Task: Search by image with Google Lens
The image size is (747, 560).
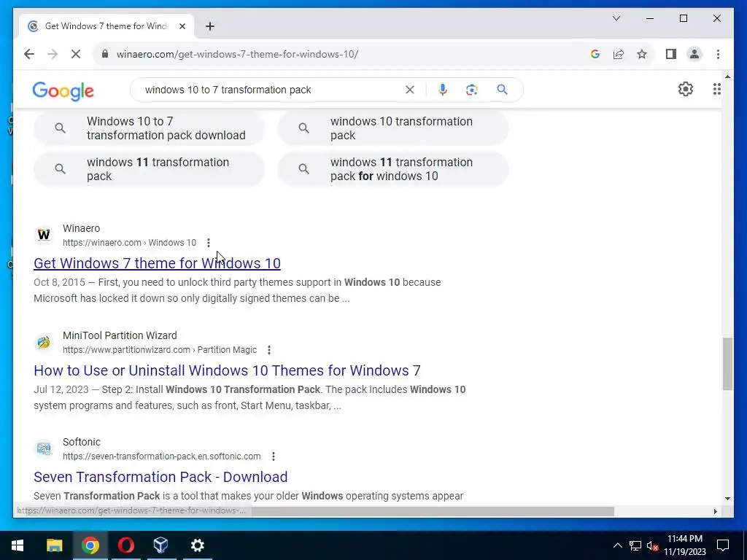Action: click(472, 90)
